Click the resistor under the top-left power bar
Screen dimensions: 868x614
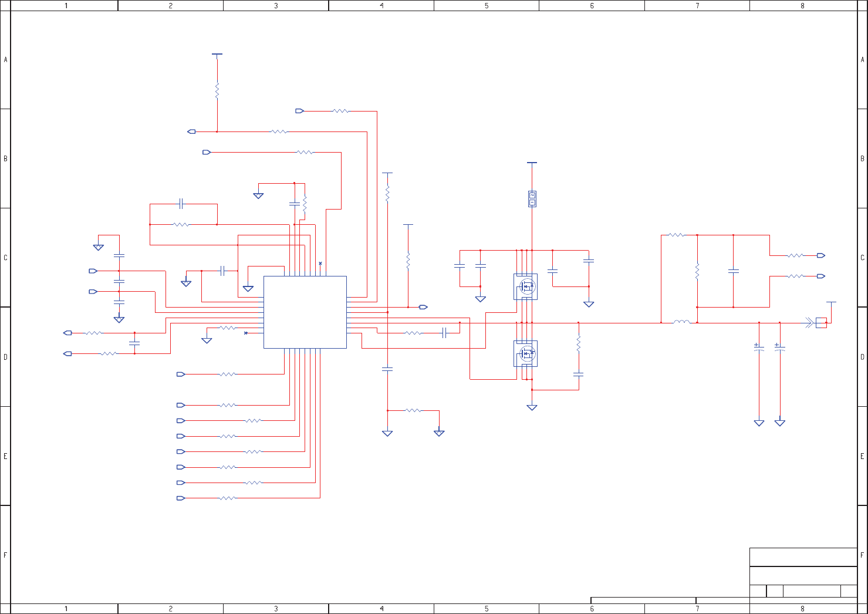click(217, 90)
